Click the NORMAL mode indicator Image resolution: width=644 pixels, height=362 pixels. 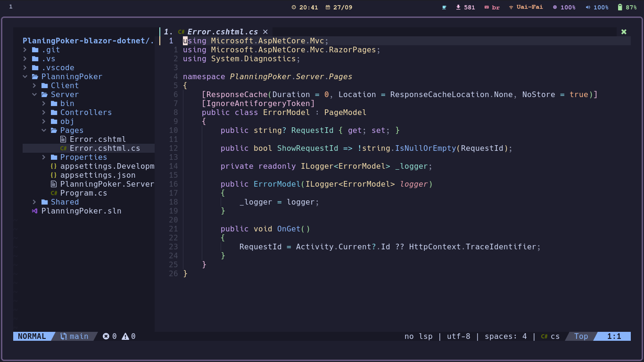(32, 336)
